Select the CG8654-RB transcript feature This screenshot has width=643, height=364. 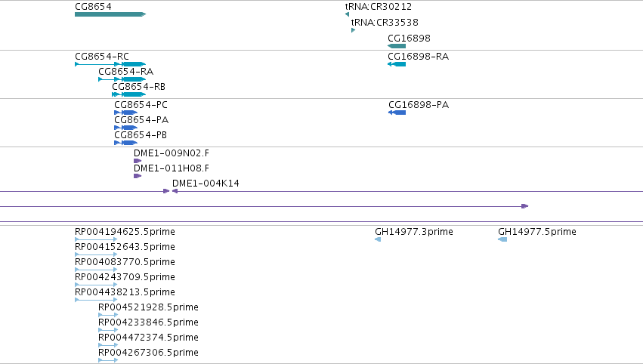[x=128, y=94]
